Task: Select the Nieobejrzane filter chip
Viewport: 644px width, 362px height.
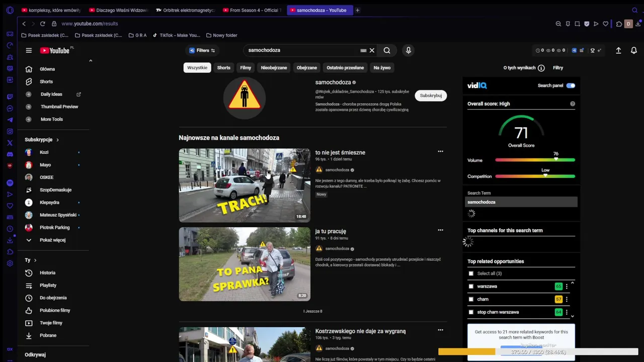Action: pos(274,67)
